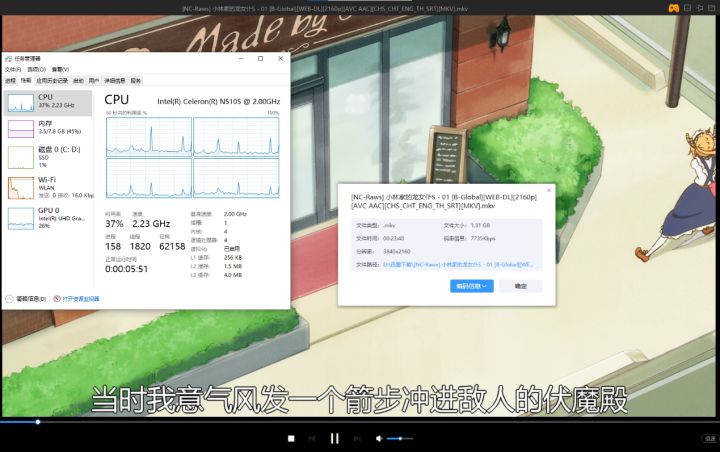720x452 pixels.
Task: Pause the playing video
Action: (335, 439)
